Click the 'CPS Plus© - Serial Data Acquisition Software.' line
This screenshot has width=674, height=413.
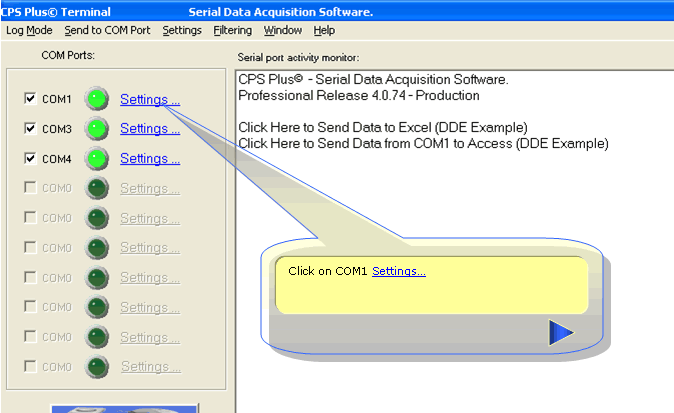tap(373, 80)
